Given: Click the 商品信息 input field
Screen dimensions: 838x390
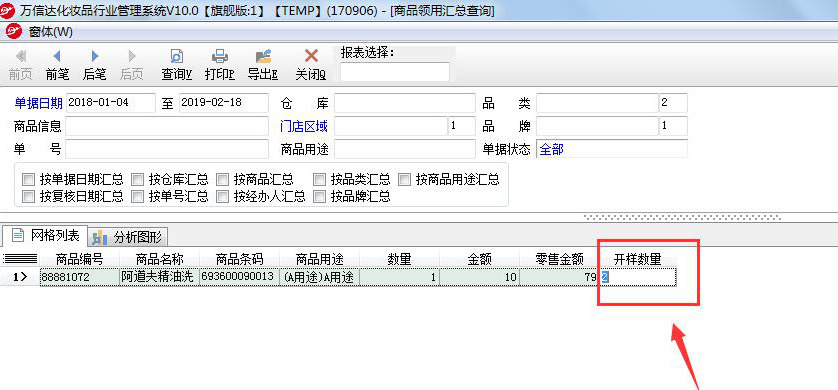Looking at the screenshot, I should click(167, 126).
